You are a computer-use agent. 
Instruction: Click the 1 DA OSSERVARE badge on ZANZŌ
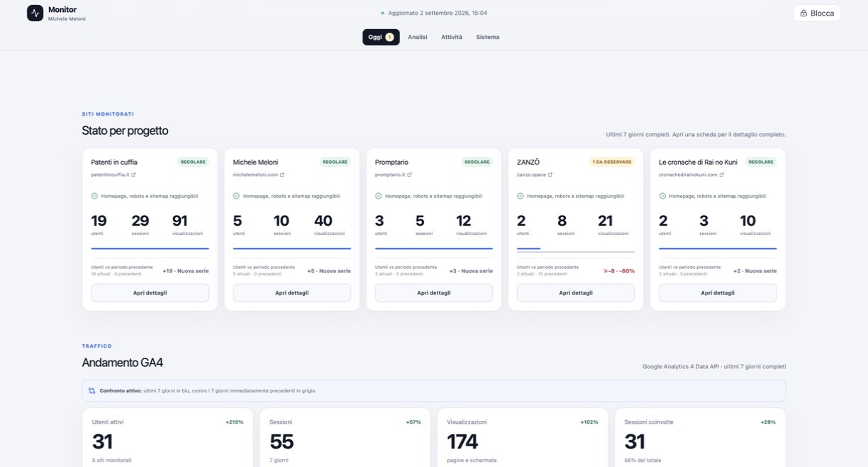(x=612, y=162)
